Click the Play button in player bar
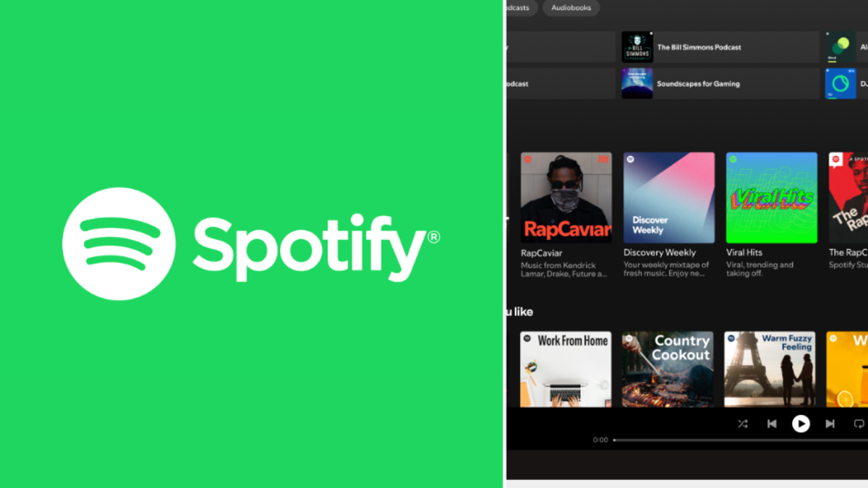The image size is (868, 488). 800,424
